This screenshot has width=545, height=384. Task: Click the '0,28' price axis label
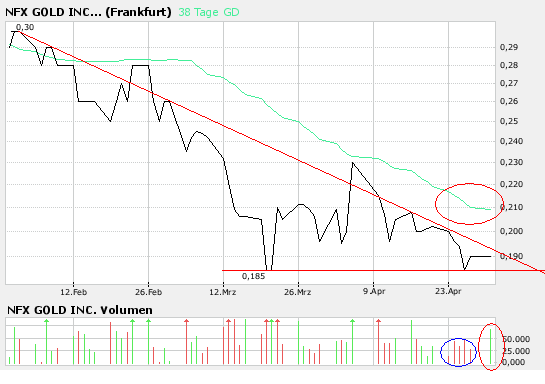point(509,65)
